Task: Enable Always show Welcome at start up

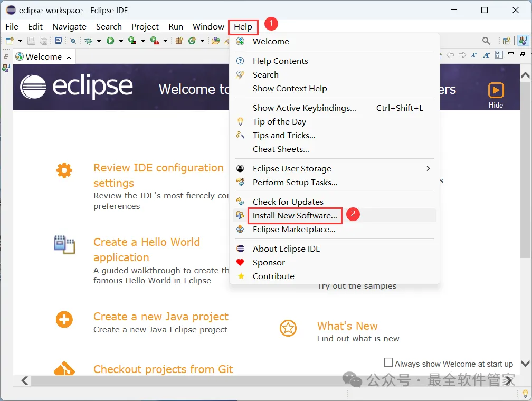Action: click(388, 362)
